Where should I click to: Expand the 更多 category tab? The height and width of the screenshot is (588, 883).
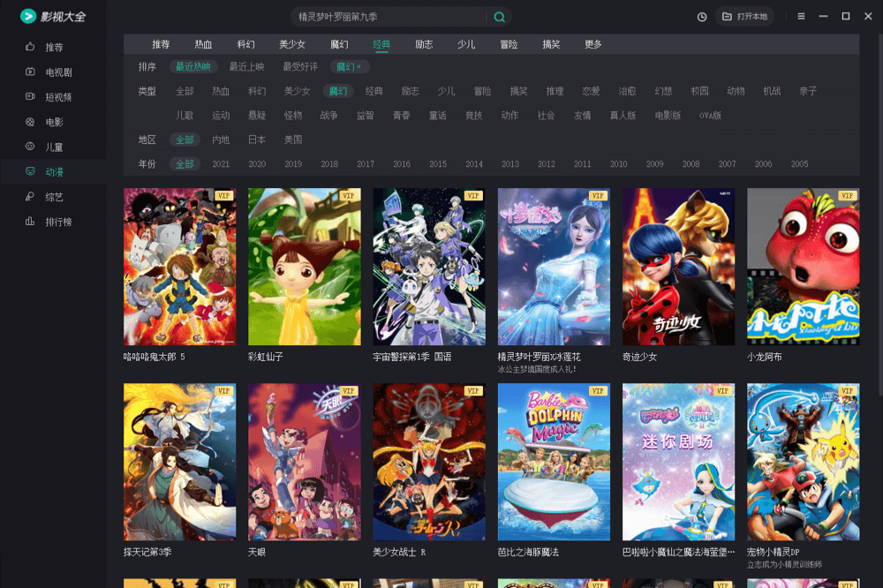593,44
